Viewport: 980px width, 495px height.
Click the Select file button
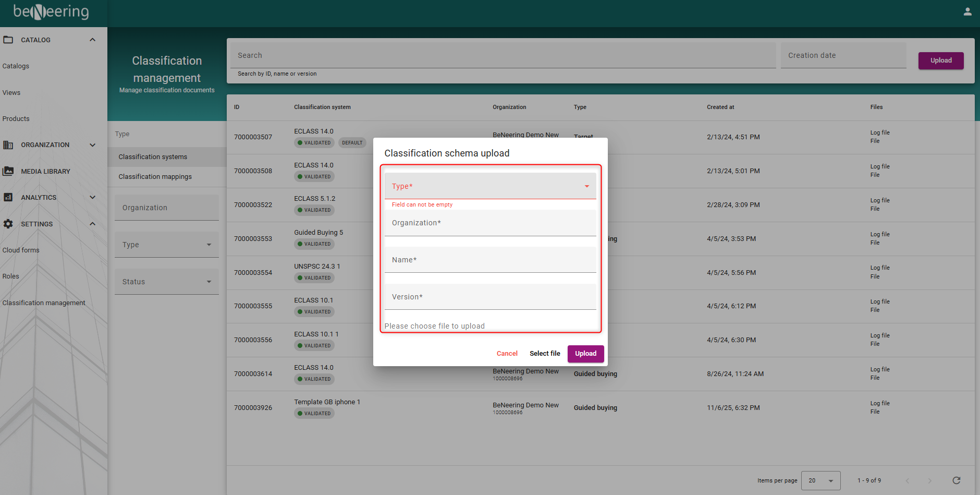coord(545,354)
